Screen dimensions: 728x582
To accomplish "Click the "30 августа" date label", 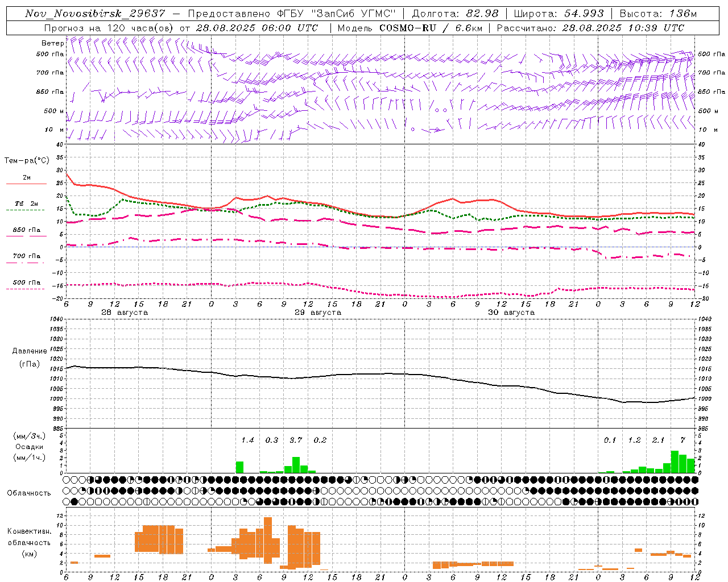I will (511, 313).
